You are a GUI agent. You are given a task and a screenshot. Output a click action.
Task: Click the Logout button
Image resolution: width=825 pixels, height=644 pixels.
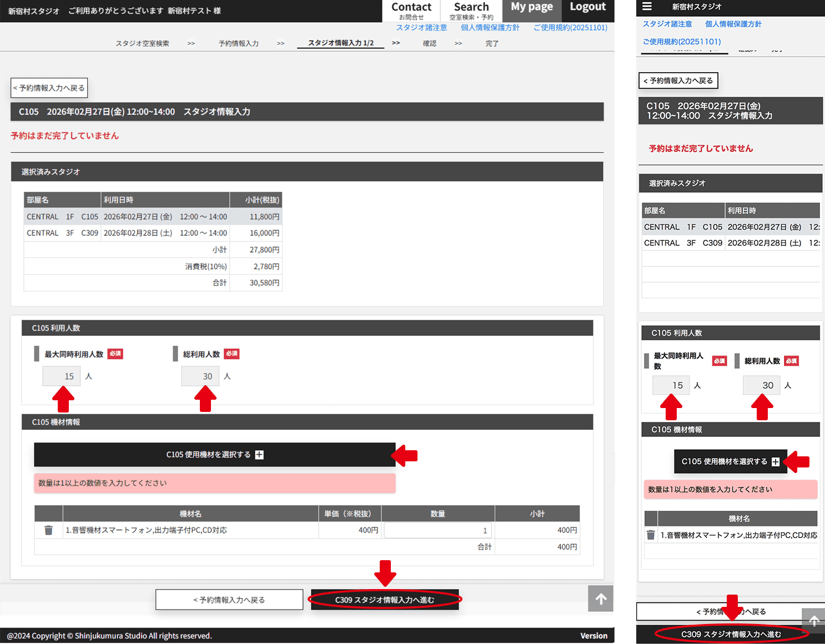(x=587, y=8)
